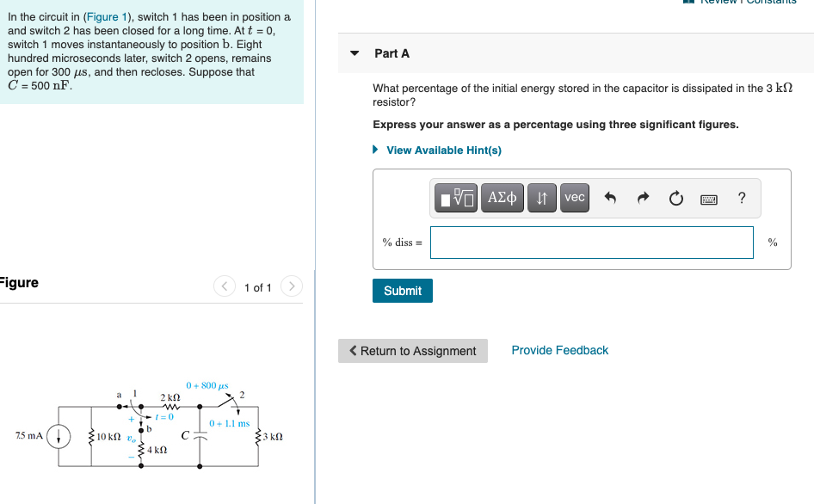Click the previous figure chevron
The image size is (820, 504).
[225, 287]
